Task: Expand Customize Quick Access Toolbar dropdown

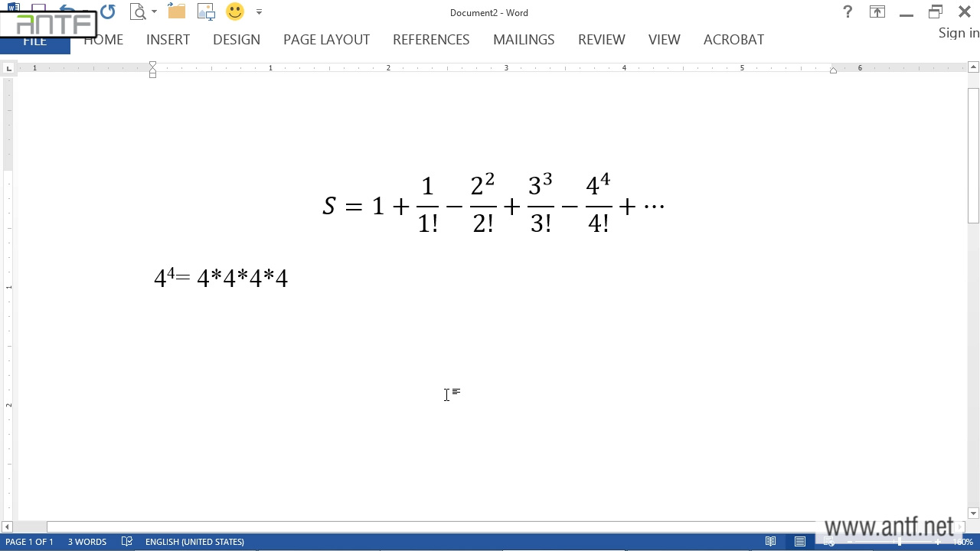Action: (259, 12)
